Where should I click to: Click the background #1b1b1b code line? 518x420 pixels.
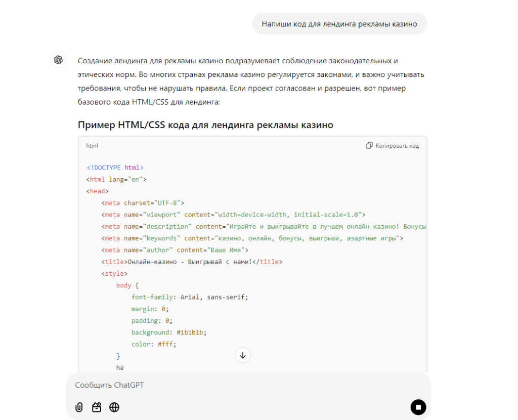tap(169, 332)
